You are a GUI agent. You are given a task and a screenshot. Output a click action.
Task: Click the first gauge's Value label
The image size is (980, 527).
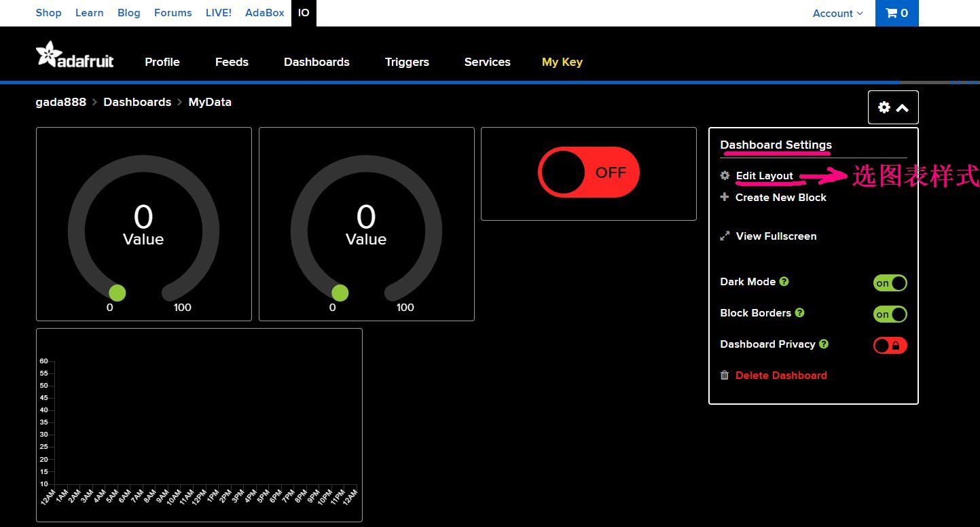143,240
